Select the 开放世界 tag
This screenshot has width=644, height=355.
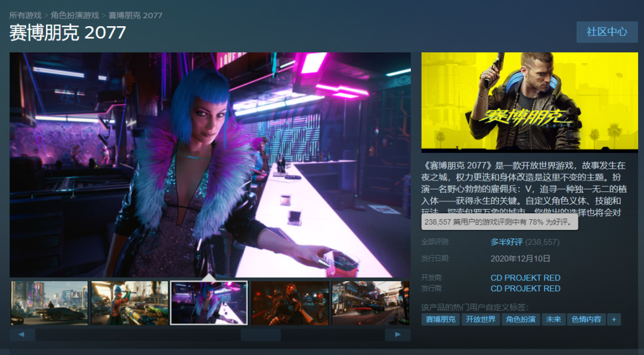(481, 319)
